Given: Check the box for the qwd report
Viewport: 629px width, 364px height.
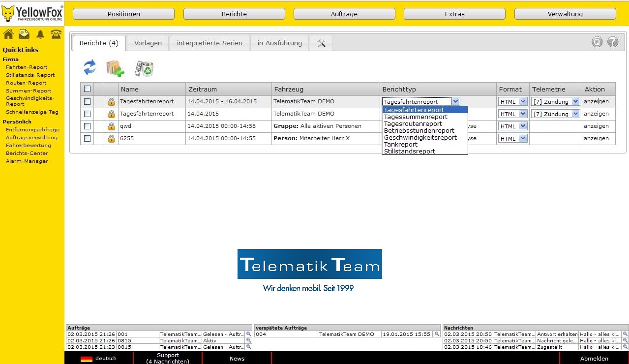Looking at the screenshot, I should pyautogui.click(x=87, y=126).
